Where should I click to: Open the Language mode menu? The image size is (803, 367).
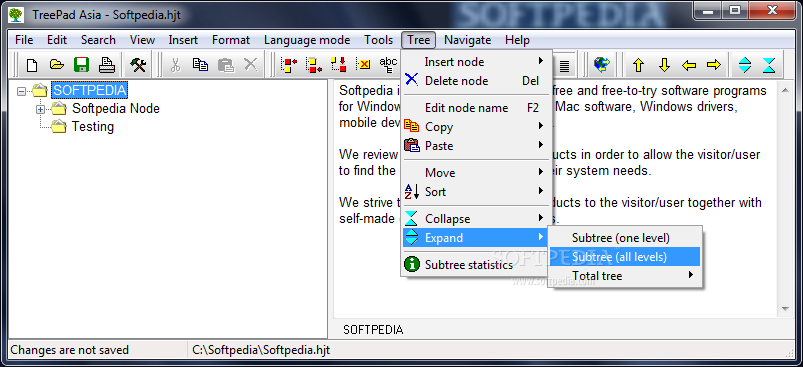coord(307,40)
